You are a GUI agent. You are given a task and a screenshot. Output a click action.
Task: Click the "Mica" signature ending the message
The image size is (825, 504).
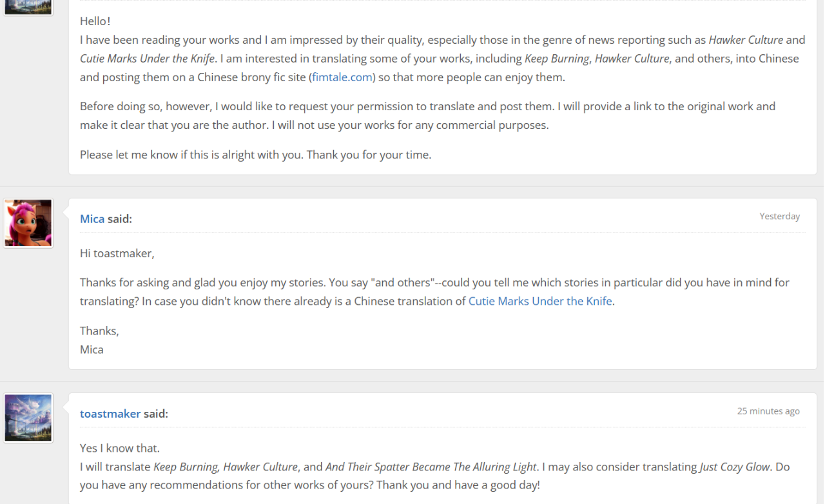(92, 349)
